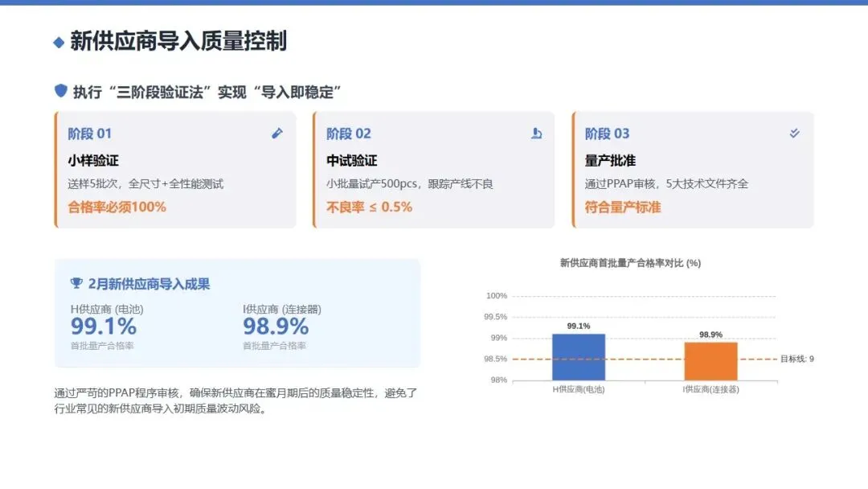Click the 98.5% y-axis label
Viewport: 868px width, 489px height.
pos(495,359)
